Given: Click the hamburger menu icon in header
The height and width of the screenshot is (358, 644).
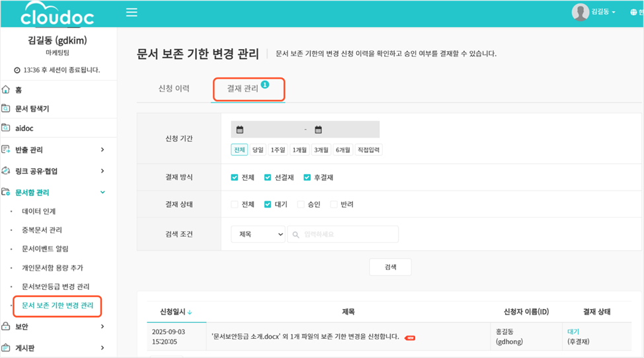Looking at the screenshot, I should pos(132,13).
